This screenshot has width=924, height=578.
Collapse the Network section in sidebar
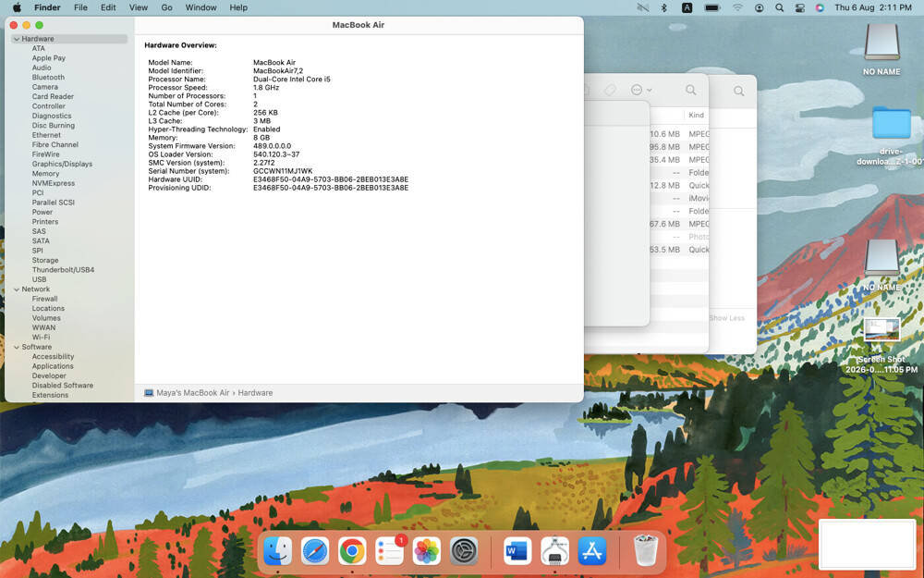coord(17,289)
